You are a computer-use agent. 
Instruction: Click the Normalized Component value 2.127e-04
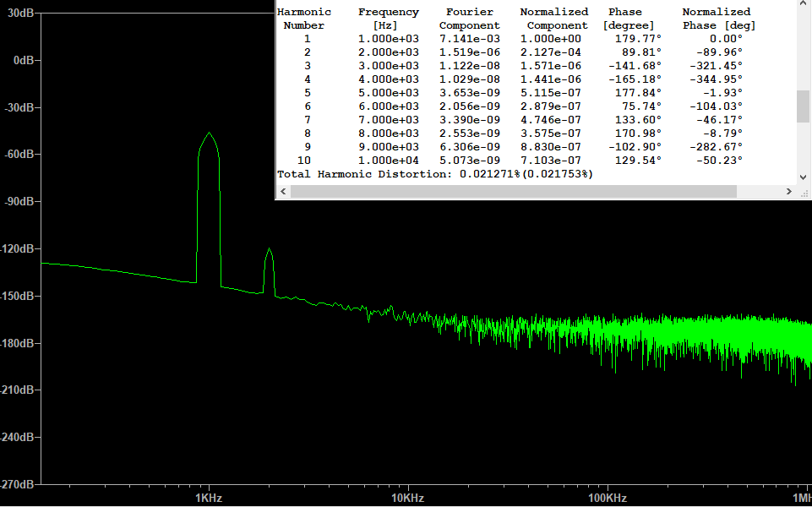(551, 52)
